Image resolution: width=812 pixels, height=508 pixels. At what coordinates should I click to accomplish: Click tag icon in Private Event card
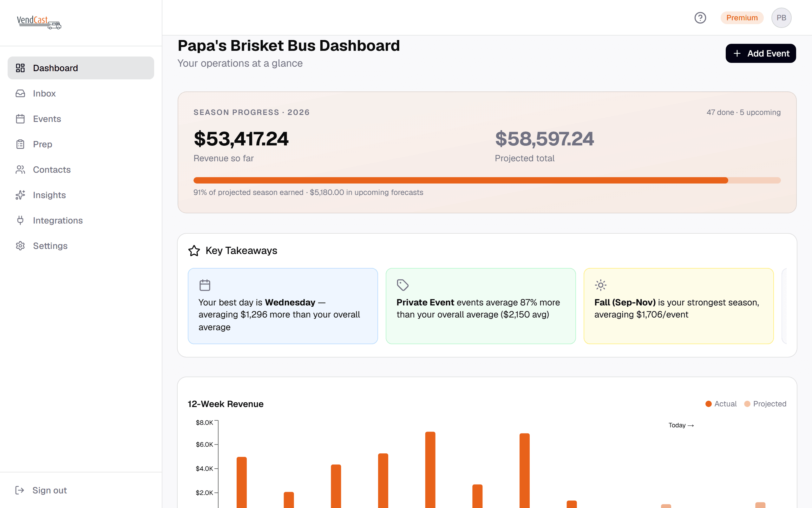pos(403,285)
